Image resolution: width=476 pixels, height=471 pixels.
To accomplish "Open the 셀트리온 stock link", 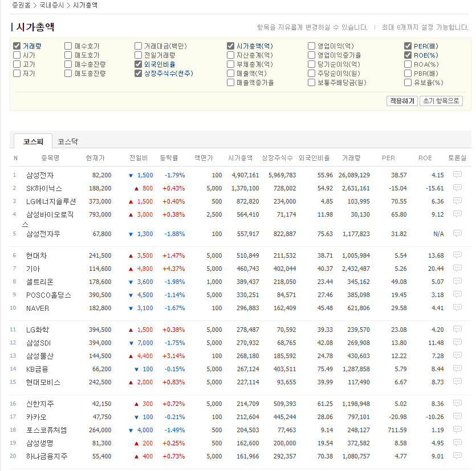I will point(40,282).
